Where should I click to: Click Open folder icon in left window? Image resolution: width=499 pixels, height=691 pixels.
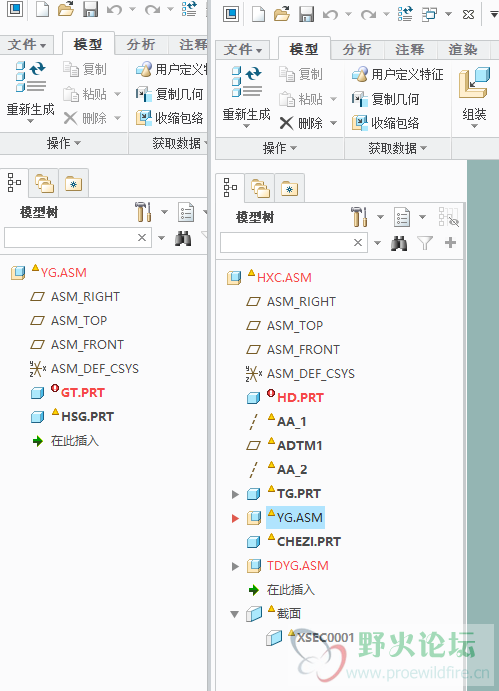pyautogui.click(x=66, y=9)
